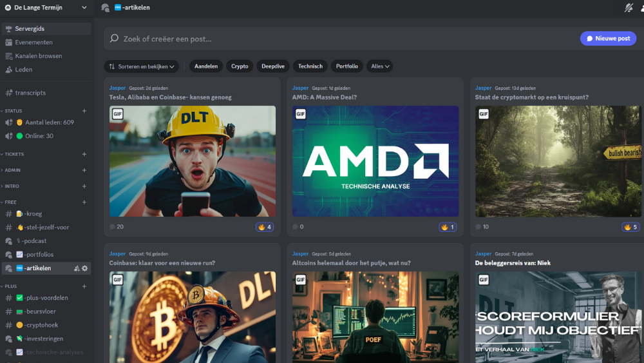Open Evenementen in the sidebar

(x=46, y=43)
